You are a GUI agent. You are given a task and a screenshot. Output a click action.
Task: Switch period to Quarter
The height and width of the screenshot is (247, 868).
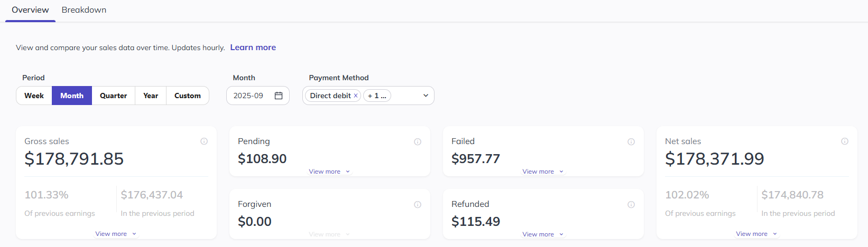click(114, 96)
